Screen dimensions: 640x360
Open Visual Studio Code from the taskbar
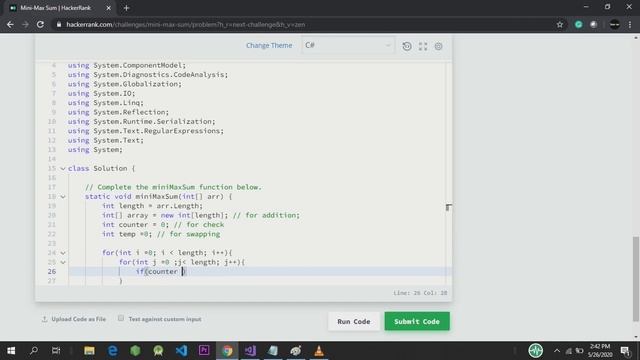pos(181,351)
